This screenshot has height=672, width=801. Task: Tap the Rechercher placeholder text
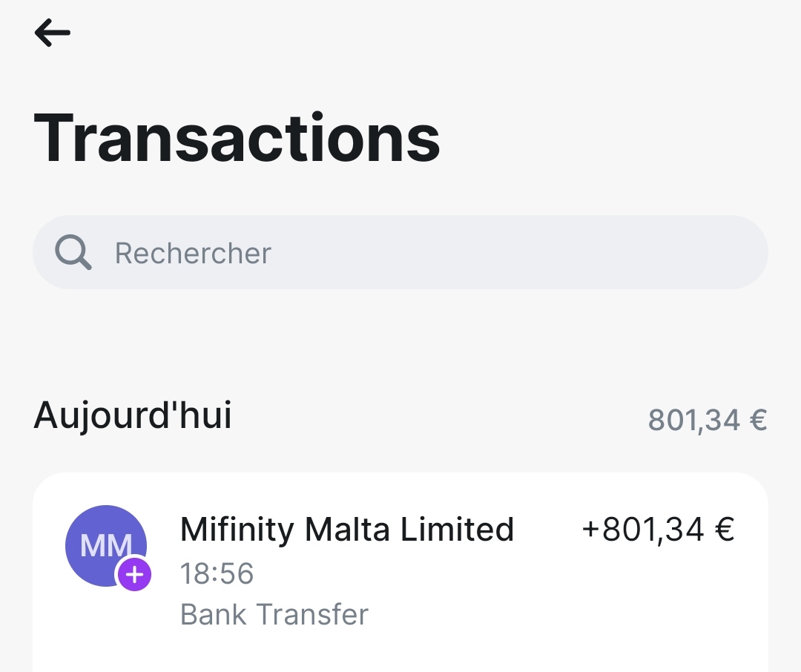(193, 254)
